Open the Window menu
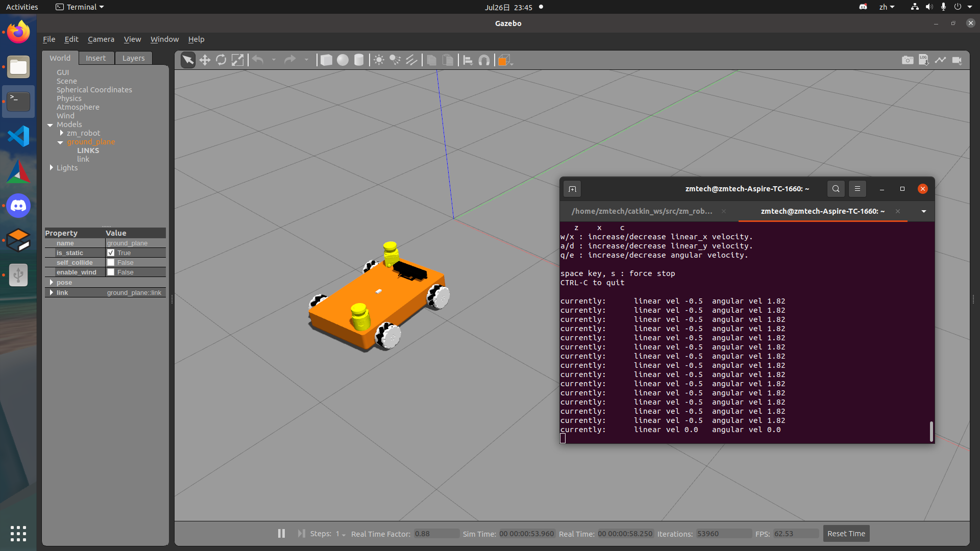The height and width of the screenshot is (551, 980). 164,39
